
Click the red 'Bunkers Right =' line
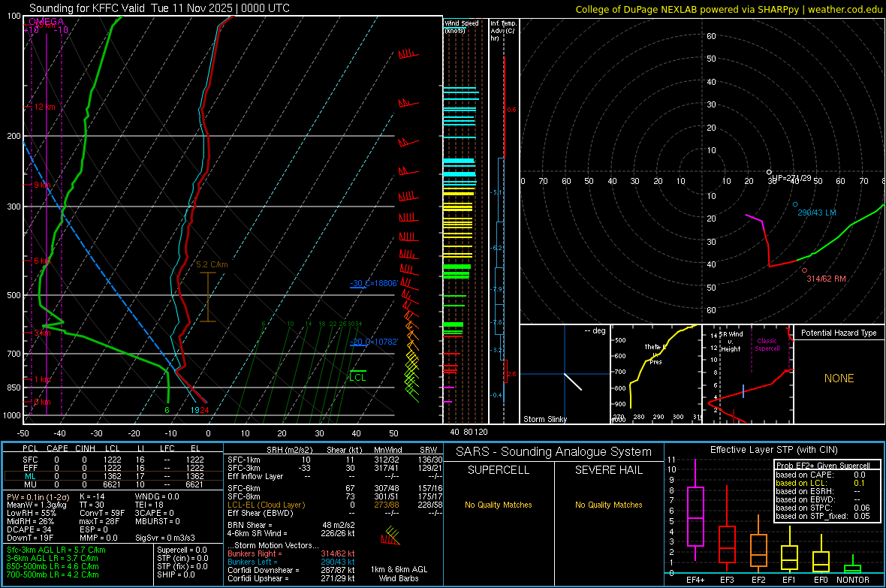coord(291,554)
